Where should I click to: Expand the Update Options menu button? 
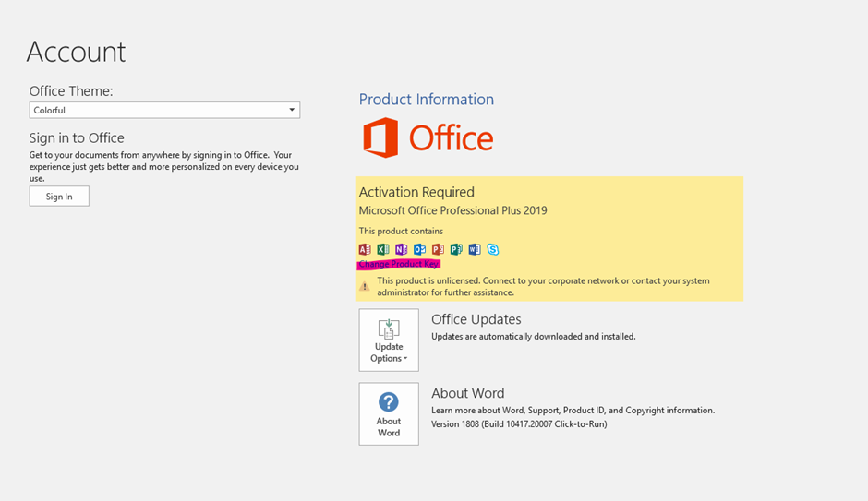coord(389,340)
